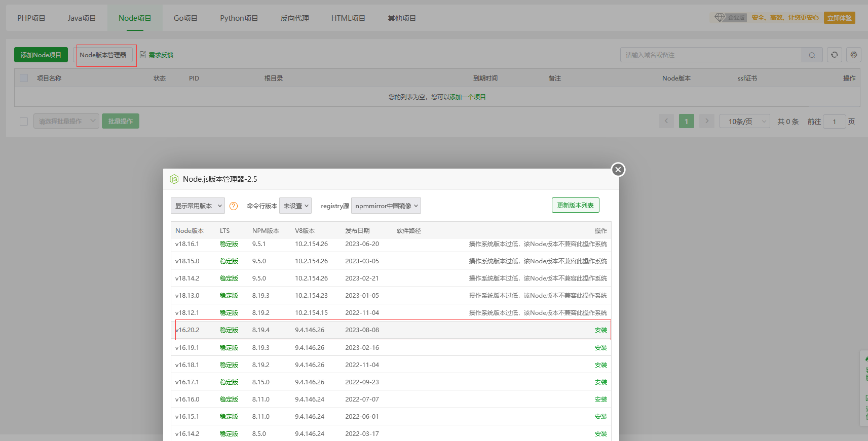Focus the domain or remark search field

click(711, 55)
